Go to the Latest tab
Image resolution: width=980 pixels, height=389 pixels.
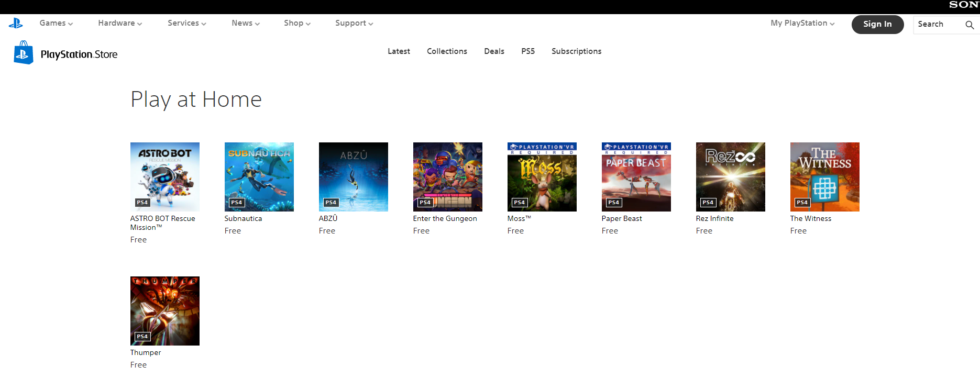[x=399, y=51]
